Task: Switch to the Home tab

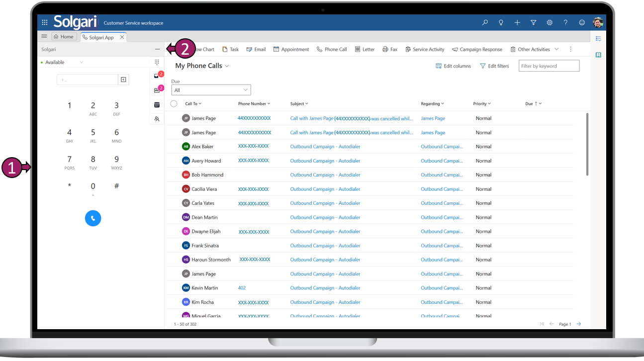Action: click(x=64, y=37)
